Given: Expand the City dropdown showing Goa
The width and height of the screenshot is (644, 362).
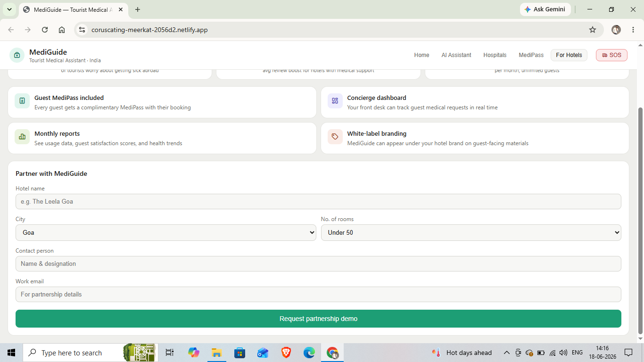Looking at the screenshot, I should [166, 232].
